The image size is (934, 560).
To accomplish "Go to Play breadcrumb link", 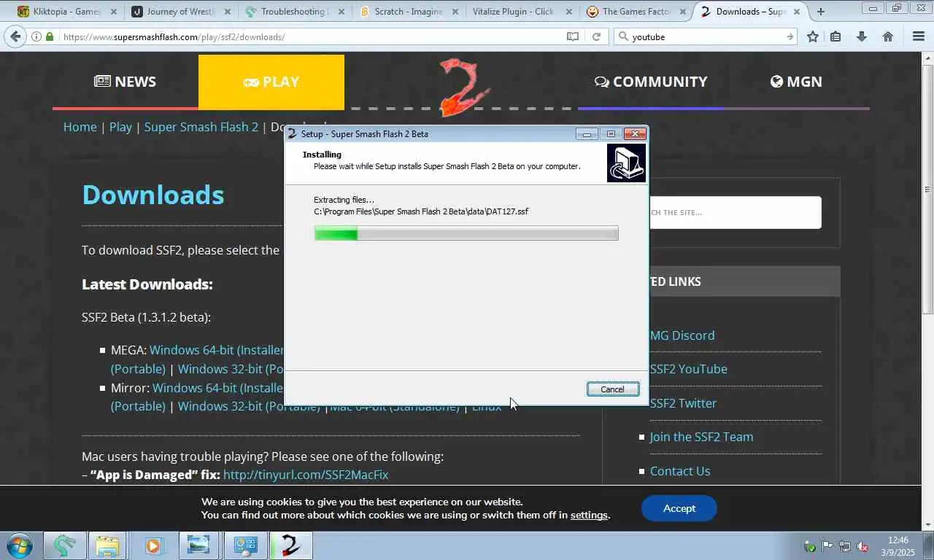I will tap(120, 127).
